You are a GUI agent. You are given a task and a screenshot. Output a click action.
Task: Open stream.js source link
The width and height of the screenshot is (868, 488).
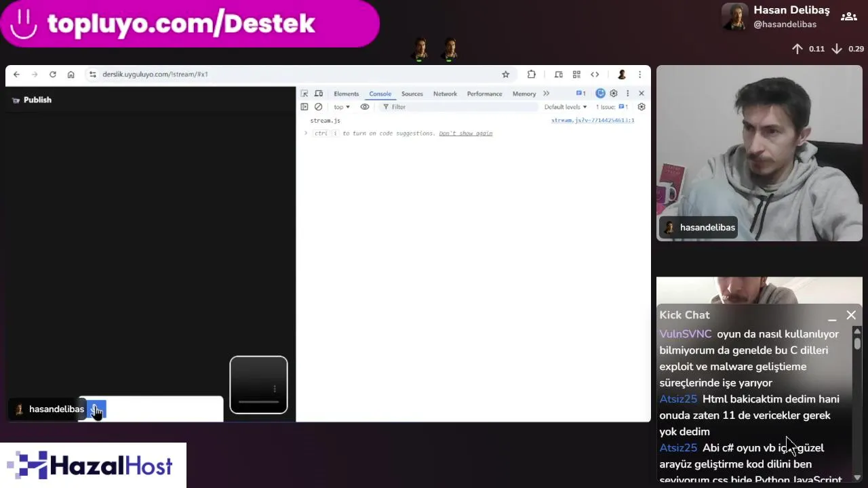pos(592,121)
